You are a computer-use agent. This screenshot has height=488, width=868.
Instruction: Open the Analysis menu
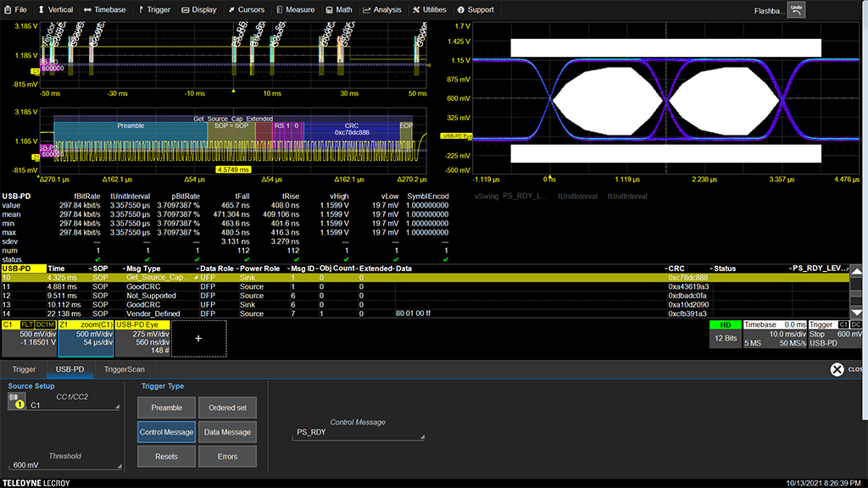(x=381, y=9)
